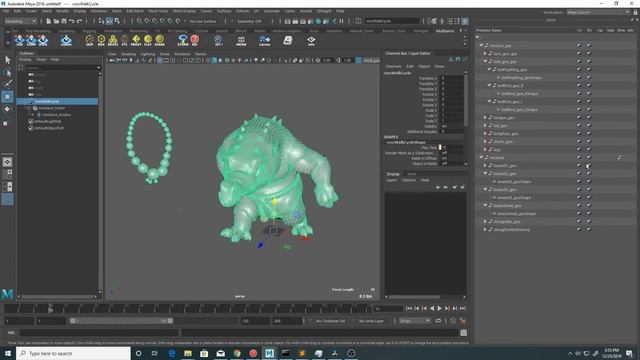640x360 pixels.
Task: Go to the start of playback range
Action: pyautogui.click(x=409, y=309)
